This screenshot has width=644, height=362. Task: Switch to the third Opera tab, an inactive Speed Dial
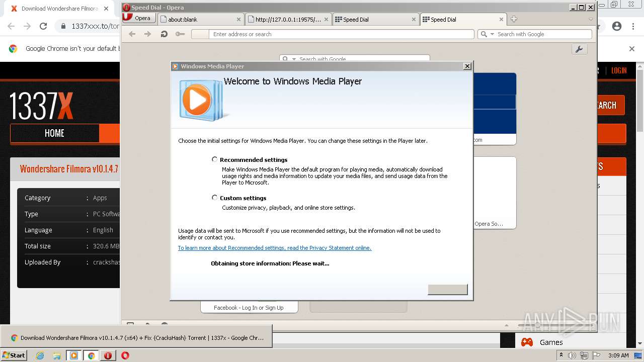pyautogui.click(x=376, y=19)
